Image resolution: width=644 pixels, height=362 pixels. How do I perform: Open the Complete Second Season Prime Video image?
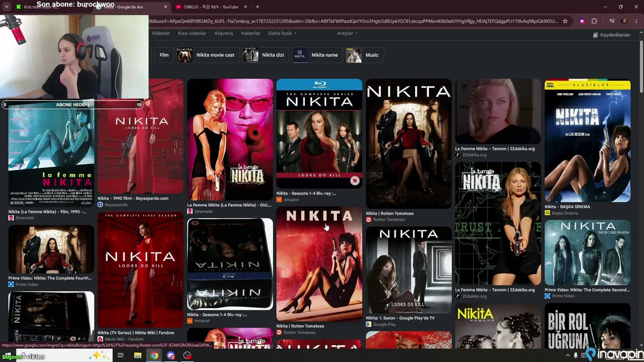coord(587,252)
